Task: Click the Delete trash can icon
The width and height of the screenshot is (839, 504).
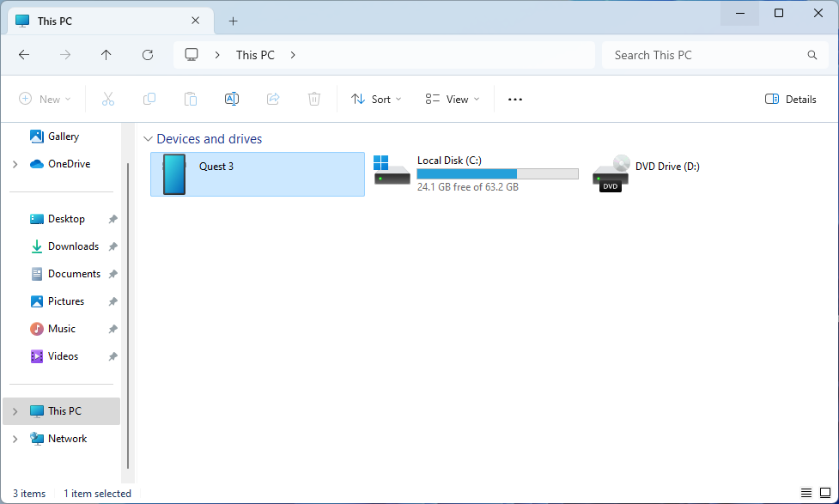Action: click(x=314, y=100)
